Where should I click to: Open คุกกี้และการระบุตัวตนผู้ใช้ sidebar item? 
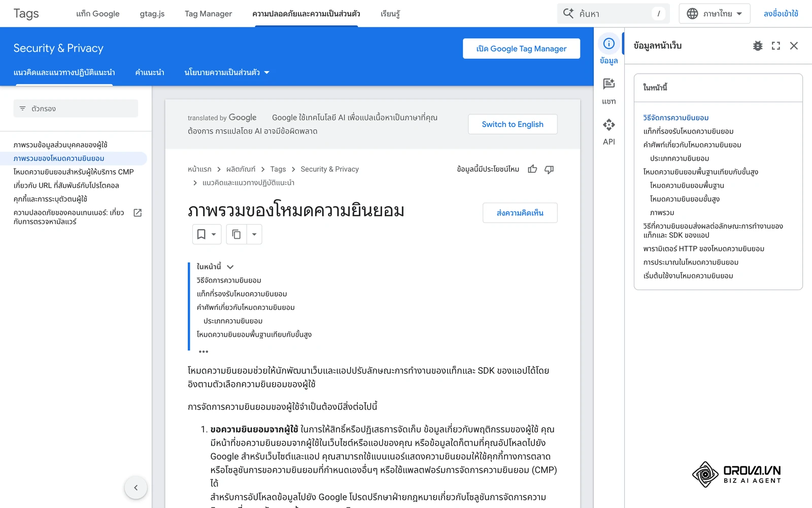click(50, 199)
